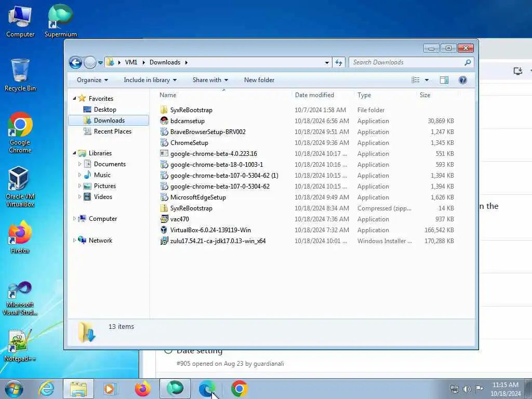Expand the Documents library node
This screenshot has width=532, height=399.
79,164
